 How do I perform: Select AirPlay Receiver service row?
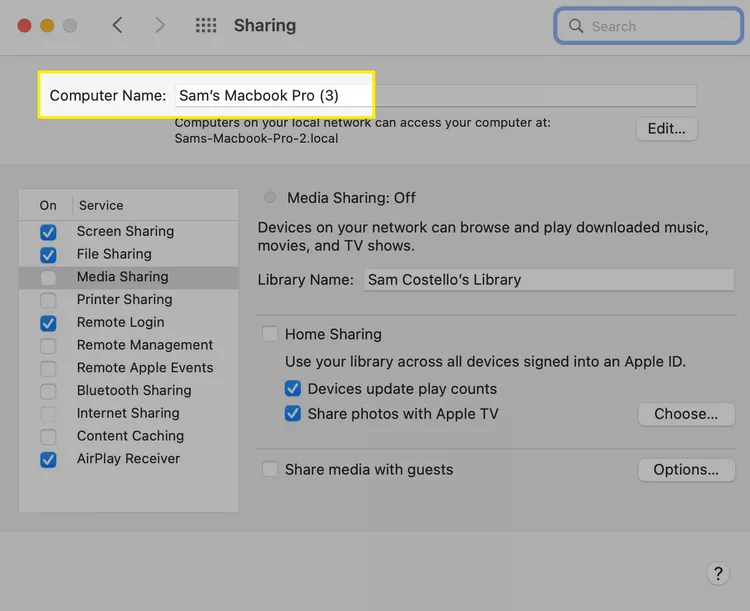128,459
